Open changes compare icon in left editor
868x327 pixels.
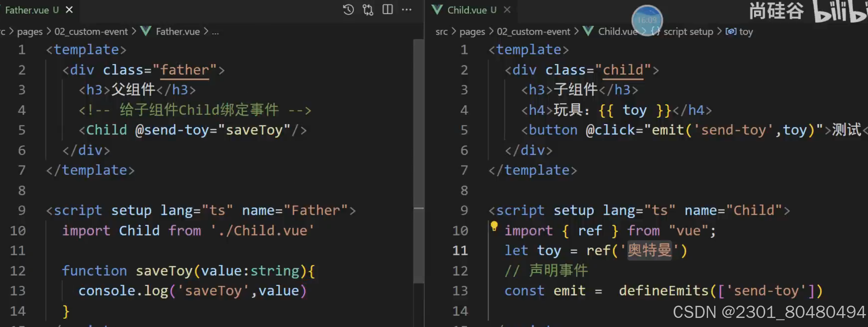368,10
